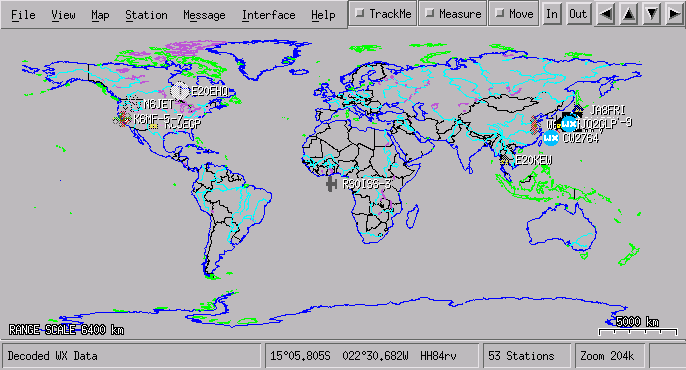Click the coordinates readout in status bar
Screen dimensions: 686x370
(371, 356)
